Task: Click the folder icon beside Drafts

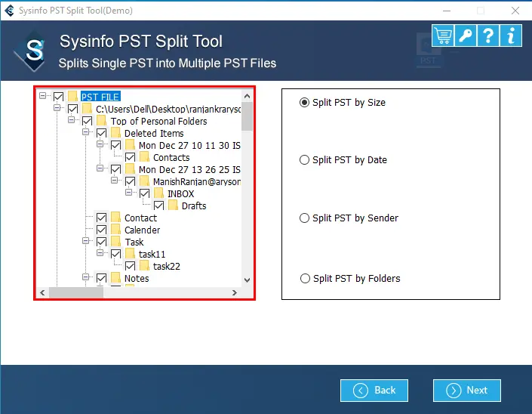Action: tap(173, 205)
